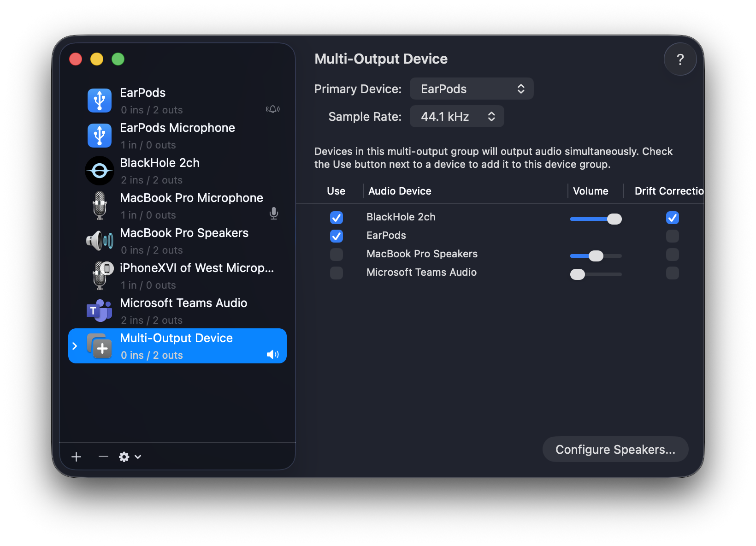Uncheck Use for BlackHole 2ch
The image size is (756, 546).
click(337, 218)
